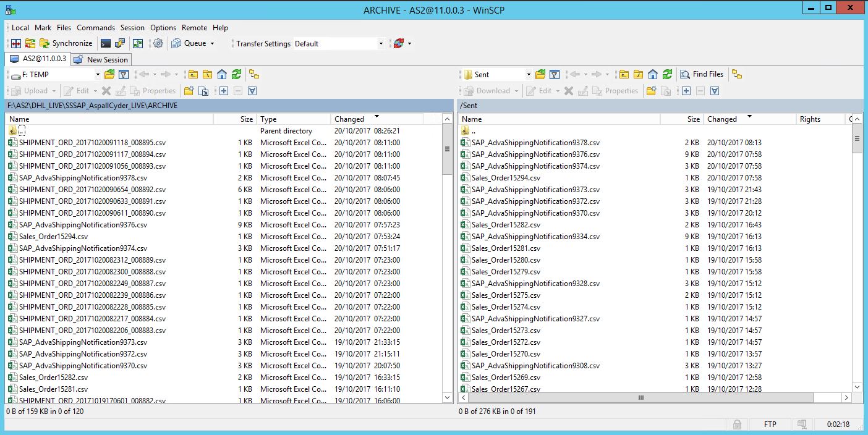The height and width of the screenshot is (435, 868).
Task: Click Compare Directories icon in main toolbar
Action: point(16,43)
